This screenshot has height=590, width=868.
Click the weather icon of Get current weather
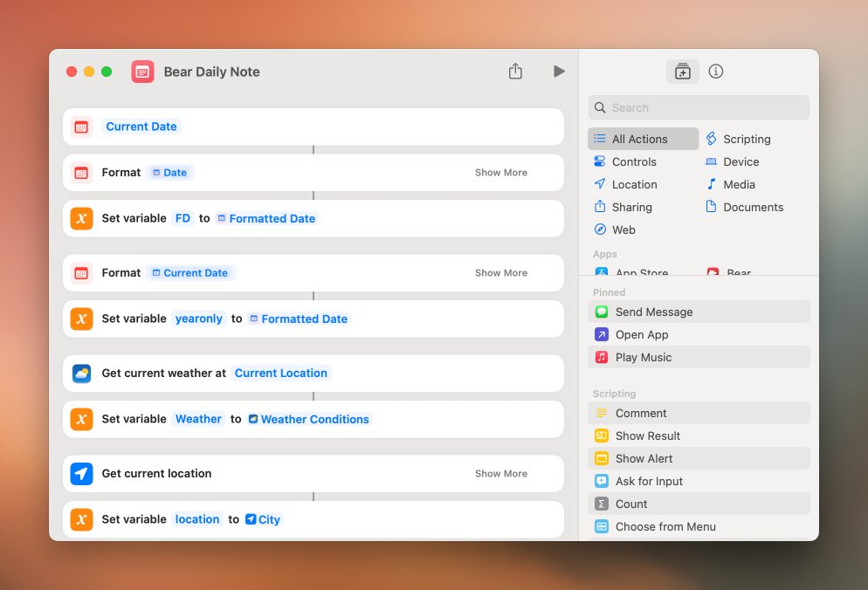pyautogui.click(x=81, y=373)
